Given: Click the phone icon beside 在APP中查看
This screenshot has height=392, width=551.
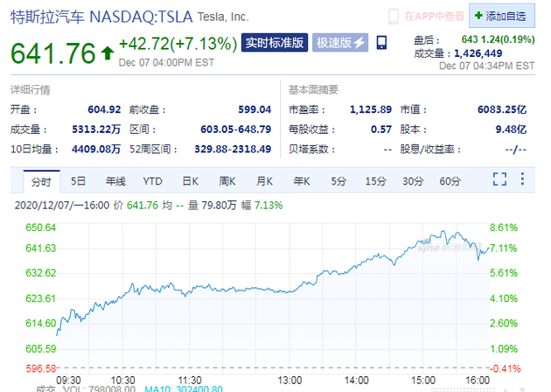Looking at the screenshot, I should [x=394, y=17].
